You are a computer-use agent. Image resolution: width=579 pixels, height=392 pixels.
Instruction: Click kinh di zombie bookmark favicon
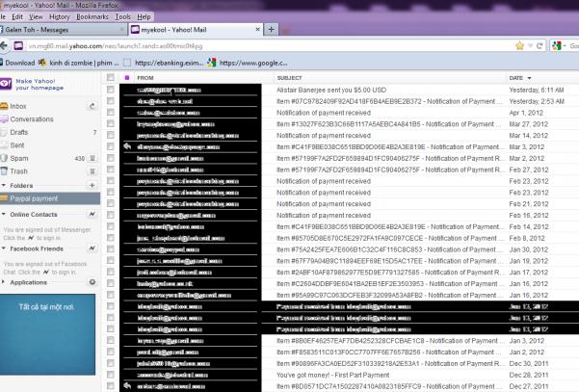42,63
